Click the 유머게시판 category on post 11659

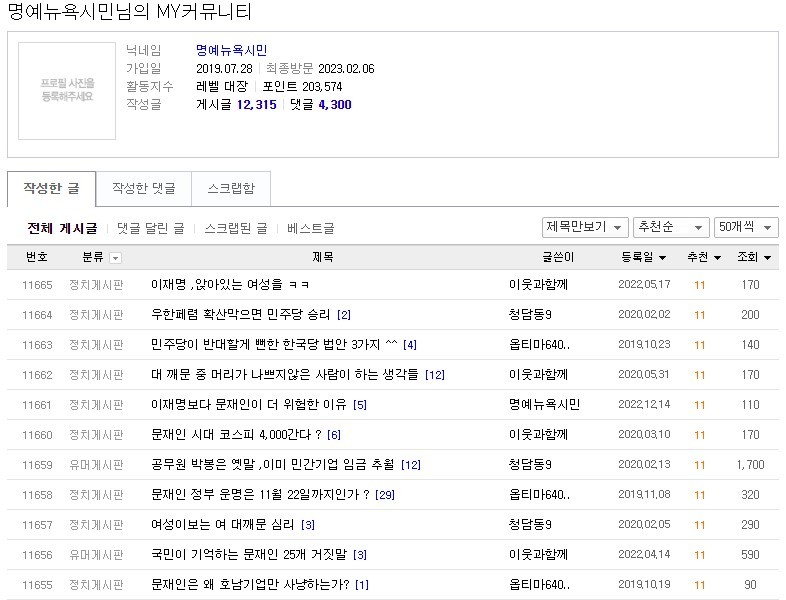95,465
